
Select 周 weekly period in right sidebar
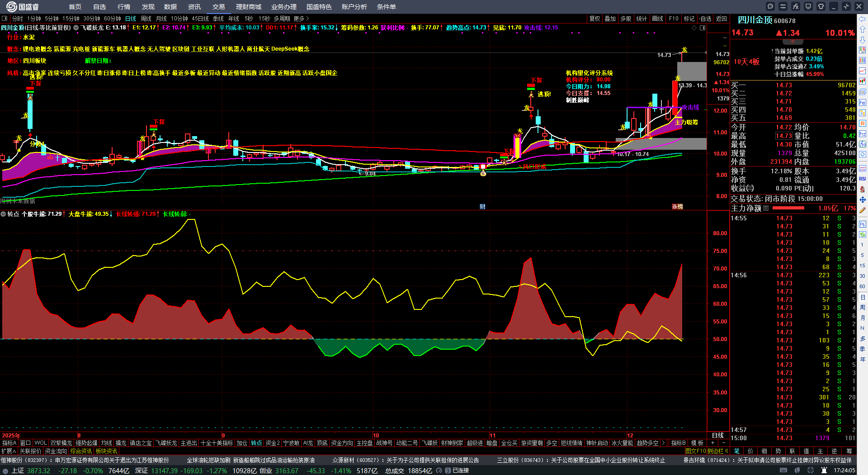pyautogui.click(x=863, y=308)
